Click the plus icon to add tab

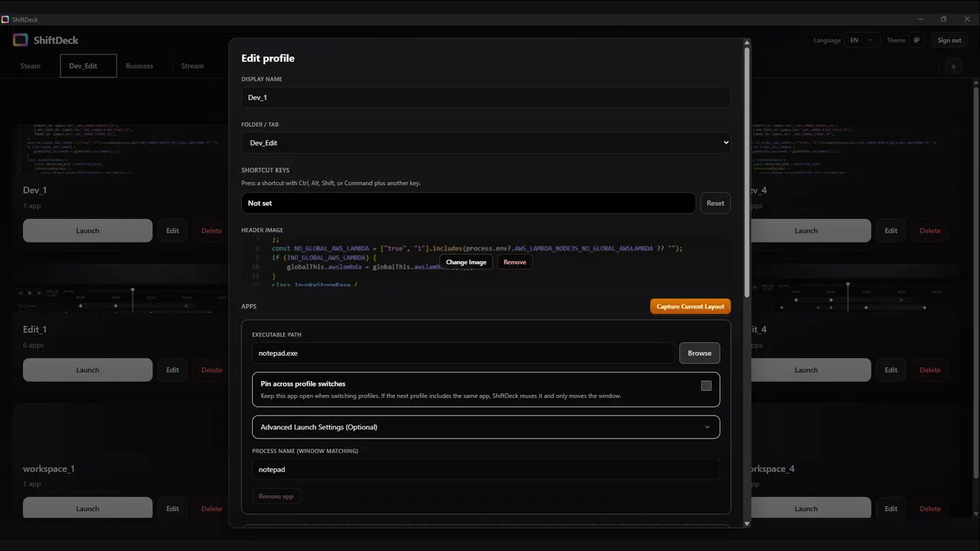(953, 67)
